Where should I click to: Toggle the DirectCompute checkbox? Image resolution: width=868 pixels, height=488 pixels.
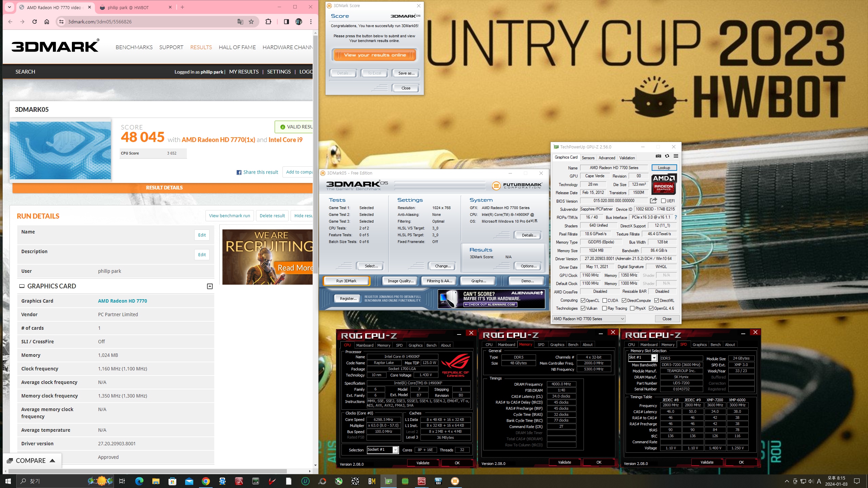624,300
